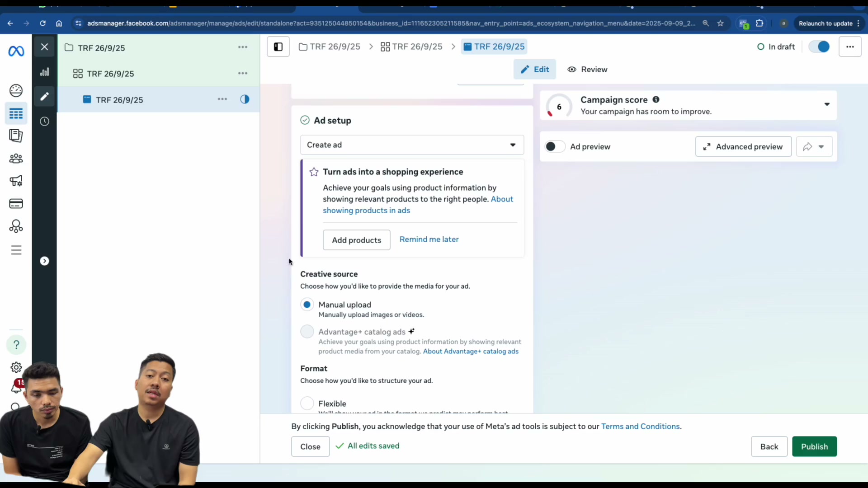This screenshot has height=488, width=868.
Task: Open the Meta logo home
Action: (x=16, y=52)
